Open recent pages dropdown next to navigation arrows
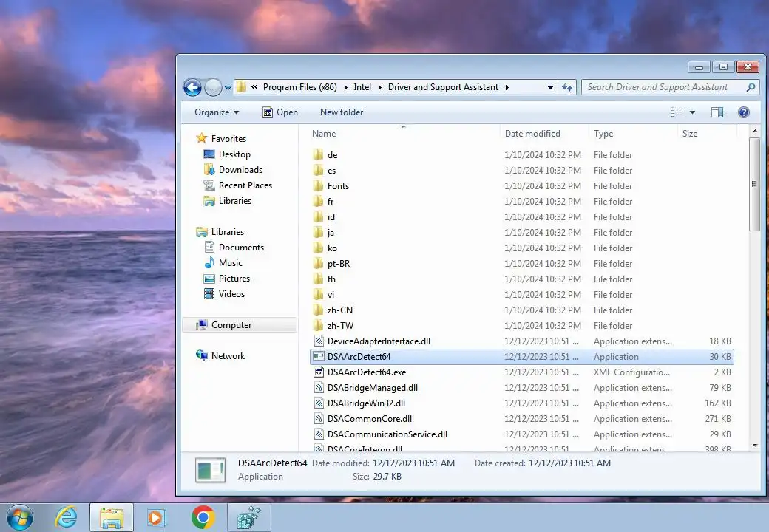This screenshot has height=532, width=769. [x=228, y=88]
